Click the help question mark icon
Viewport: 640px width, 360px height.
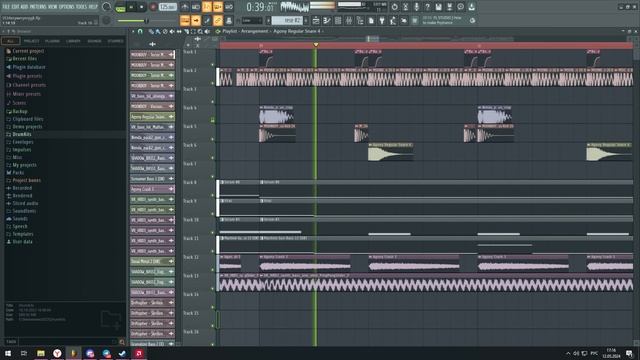[x=427, y=7]
